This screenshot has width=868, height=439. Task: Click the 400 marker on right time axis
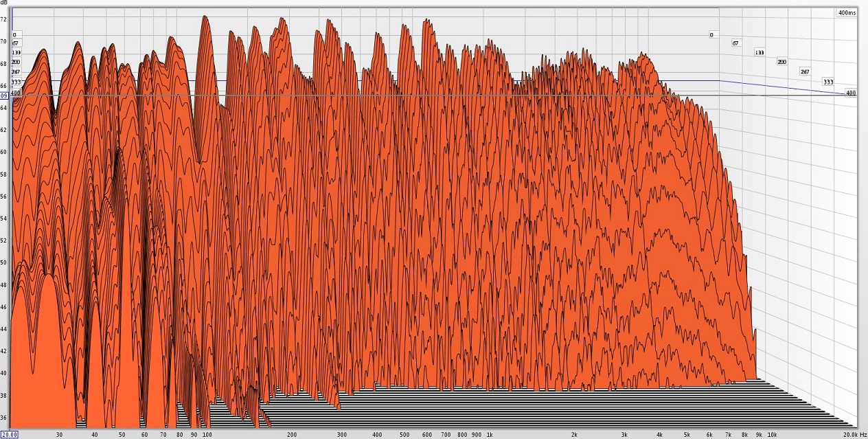(850, 92)
